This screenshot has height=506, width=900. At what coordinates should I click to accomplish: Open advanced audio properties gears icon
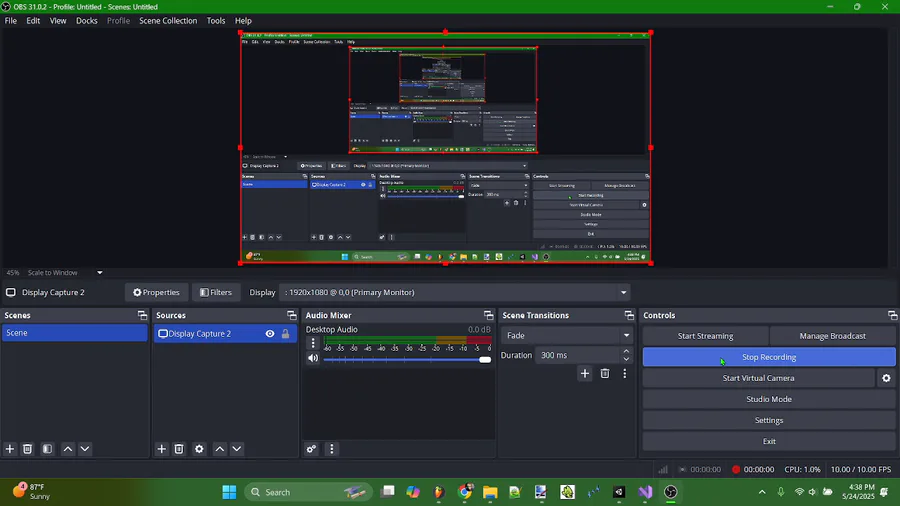[312, 449]
